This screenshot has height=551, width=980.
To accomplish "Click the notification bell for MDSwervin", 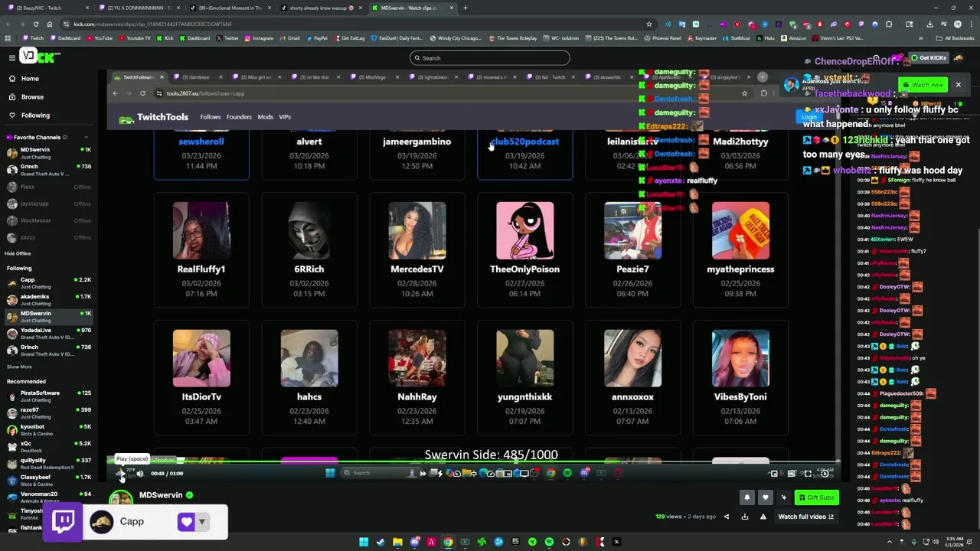I will coord(747,498).
